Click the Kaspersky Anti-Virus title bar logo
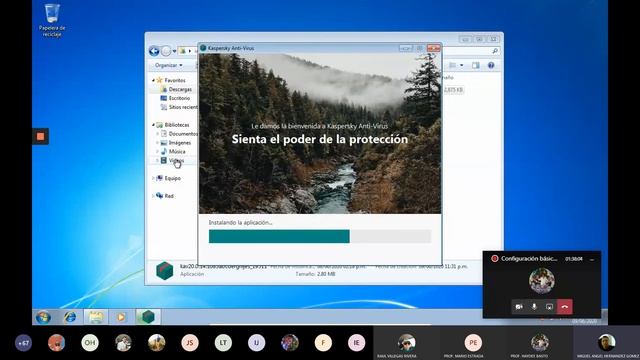The image size is (640, 360). 203,48
